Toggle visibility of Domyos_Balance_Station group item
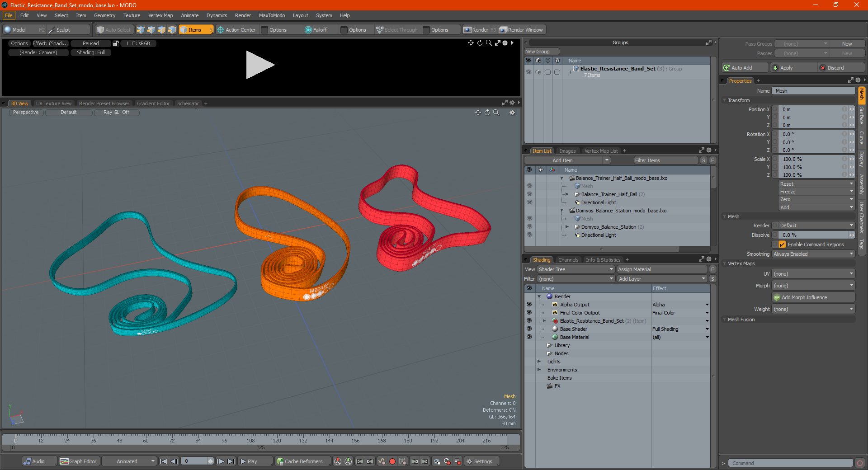The height and width of the screenshot is (470, 868). click(529, 227)
